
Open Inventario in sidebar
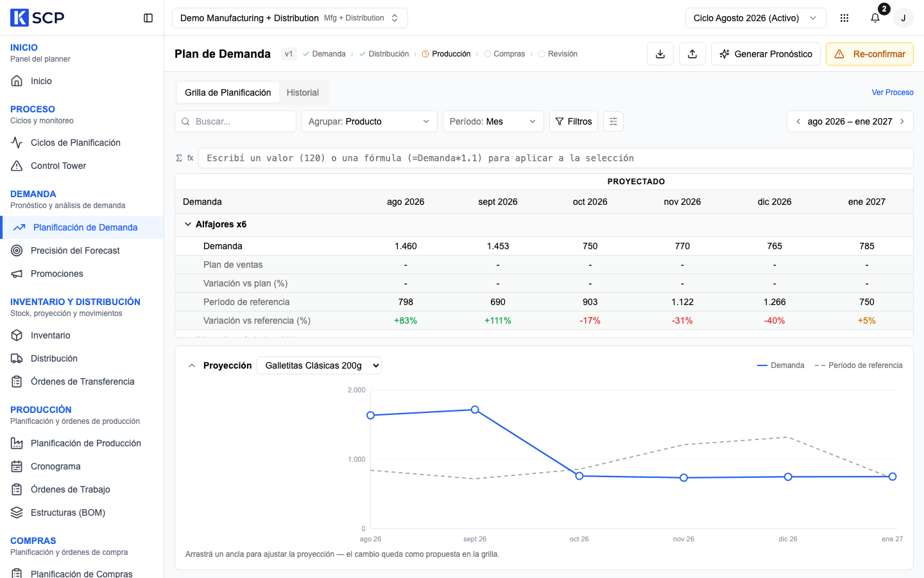[x=82, y=335]
